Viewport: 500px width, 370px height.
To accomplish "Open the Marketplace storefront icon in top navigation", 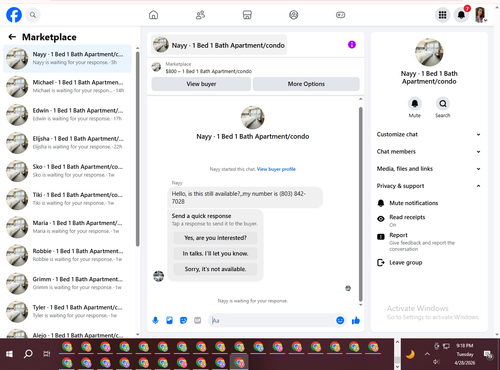I will coord(247,15).
